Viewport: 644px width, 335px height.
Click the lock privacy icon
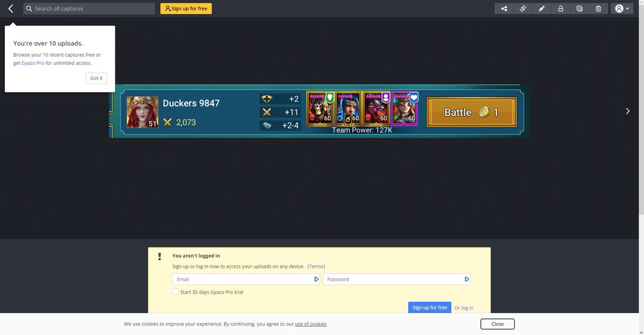click(560, 9)
